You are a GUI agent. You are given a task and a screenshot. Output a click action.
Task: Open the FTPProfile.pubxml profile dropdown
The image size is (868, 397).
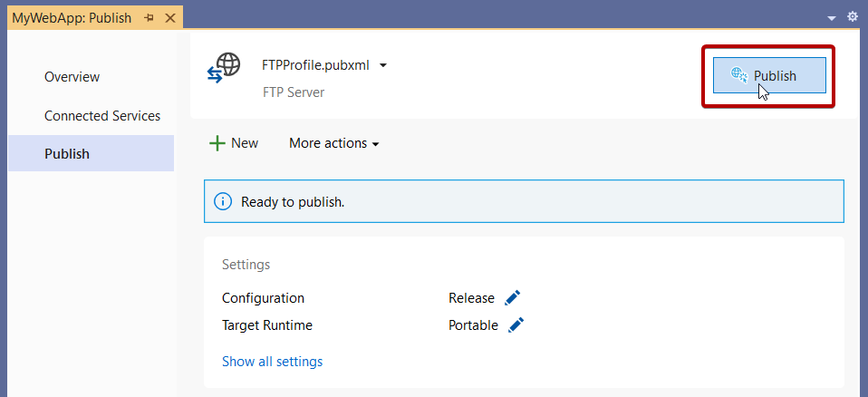pos(383,65)
